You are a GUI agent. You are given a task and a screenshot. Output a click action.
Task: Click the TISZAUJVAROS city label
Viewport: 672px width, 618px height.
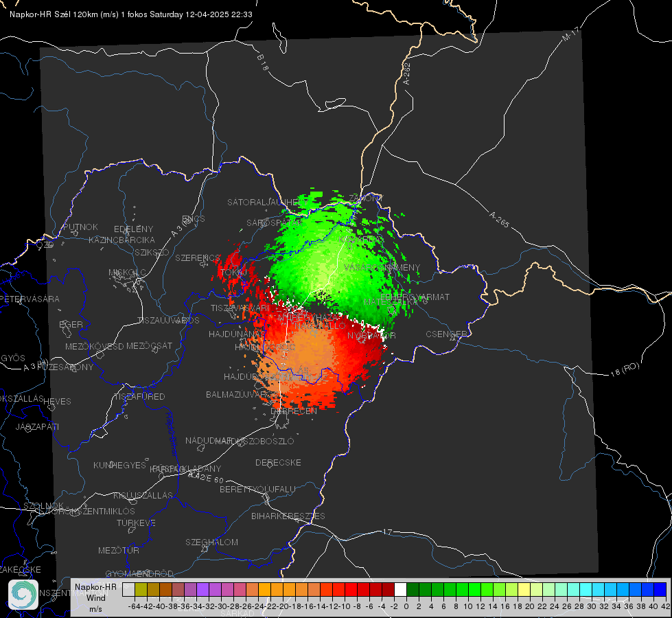click(168, 321)
